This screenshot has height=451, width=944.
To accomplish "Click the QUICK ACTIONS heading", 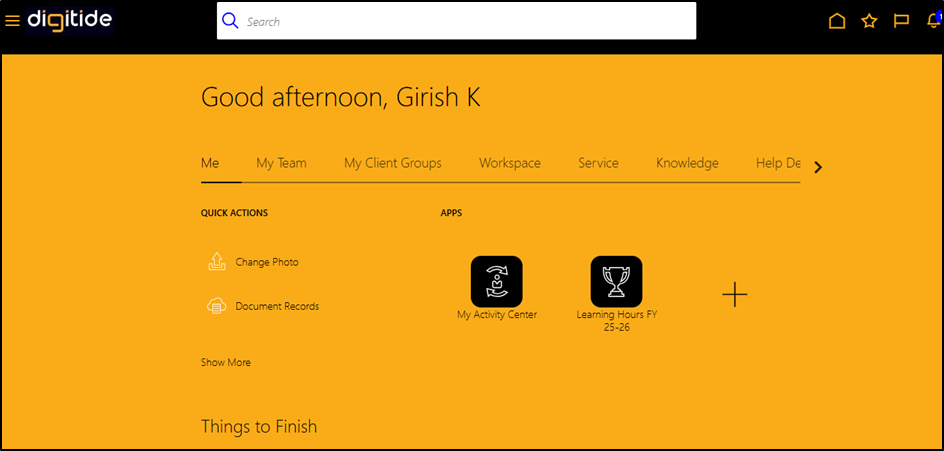I will pyautogui.click(x=234, y=213).
